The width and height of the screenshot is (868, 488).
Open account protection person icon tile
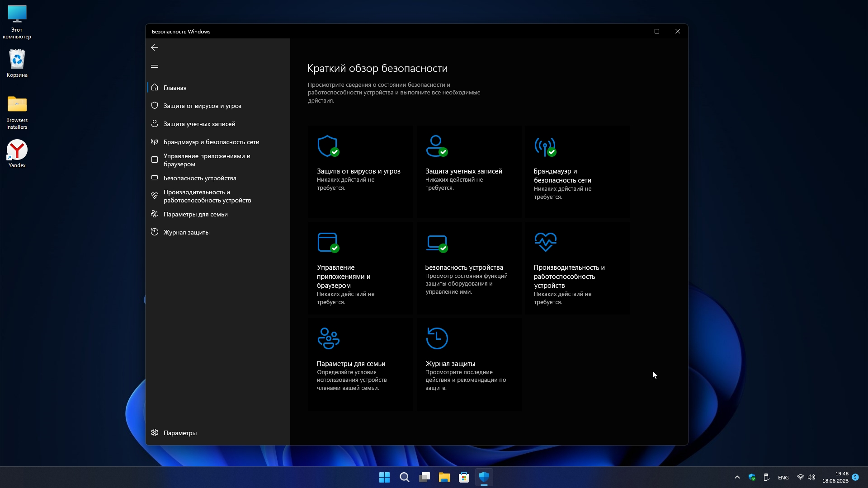[x=436, y=146]
